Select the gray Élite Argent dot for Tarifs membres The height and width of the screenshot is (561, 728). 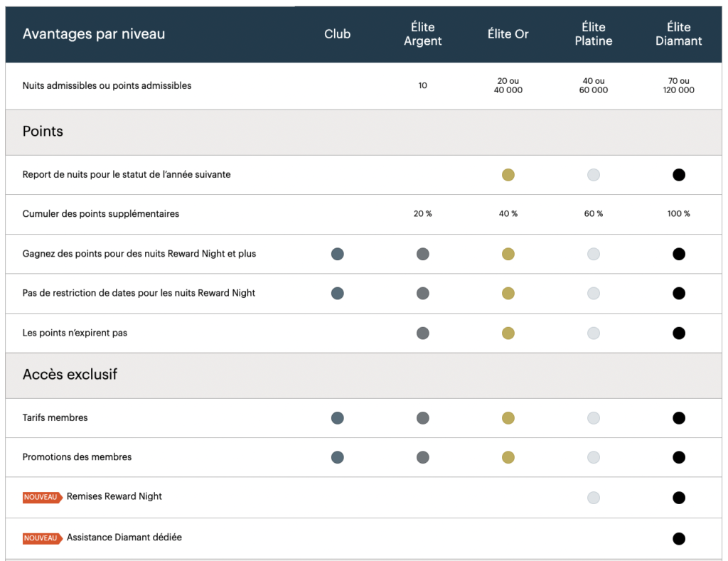[x=423, y=418]
